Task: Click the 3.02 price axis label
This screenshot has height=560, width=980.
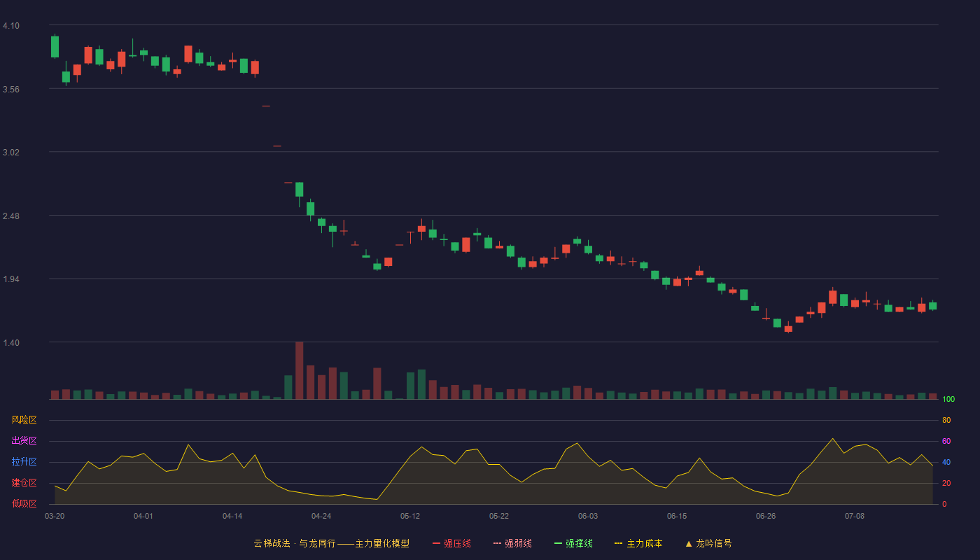Action: coord(11,153)
